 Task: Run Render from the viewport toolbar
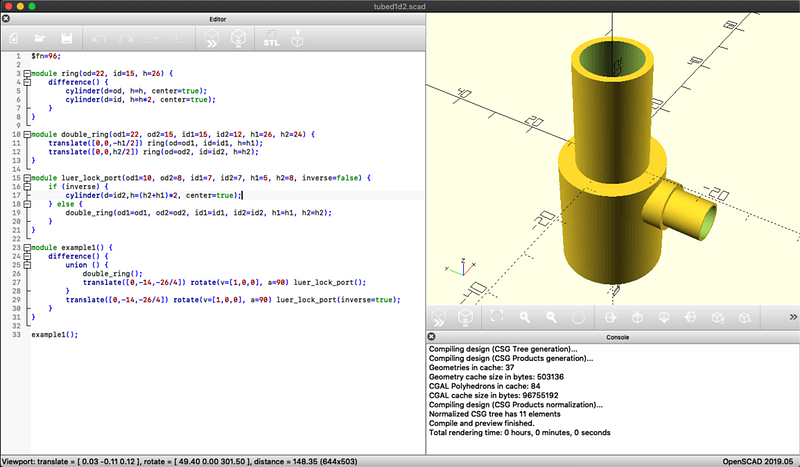coord(465,317)
